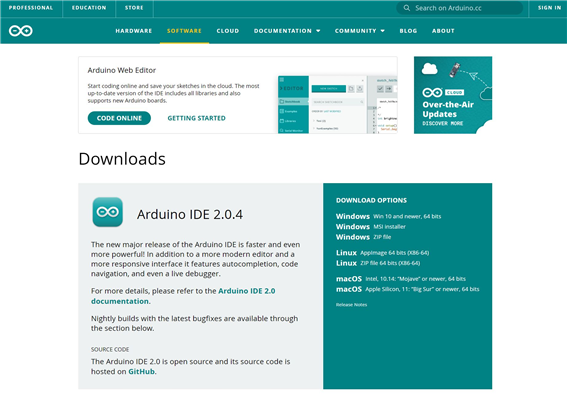Open the Over-the-Air Updates cloud banner

(x=453, y=95)
